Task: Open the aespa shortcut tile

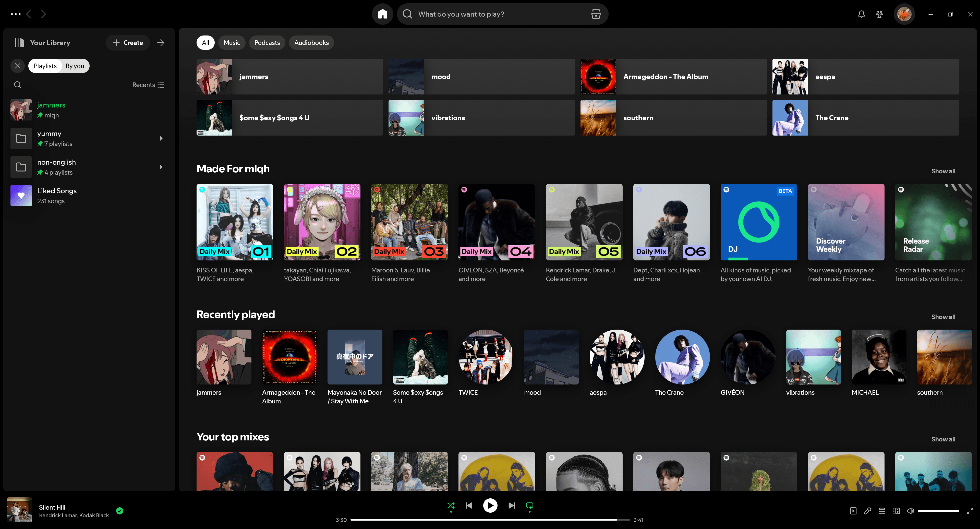Action: [866, 77]
